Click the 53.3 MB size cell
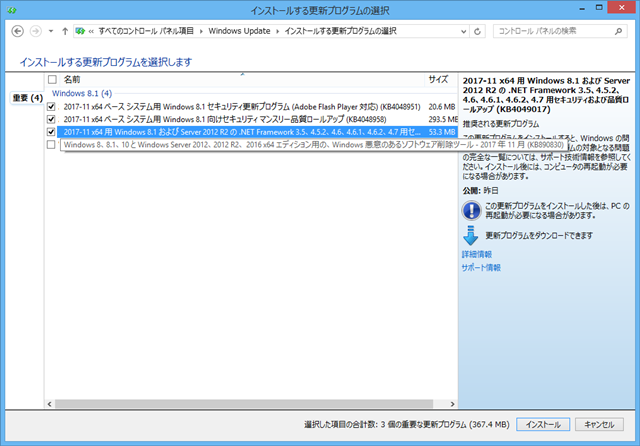The height and width of the screenshot is (446, 640). (x=442, y=132)
